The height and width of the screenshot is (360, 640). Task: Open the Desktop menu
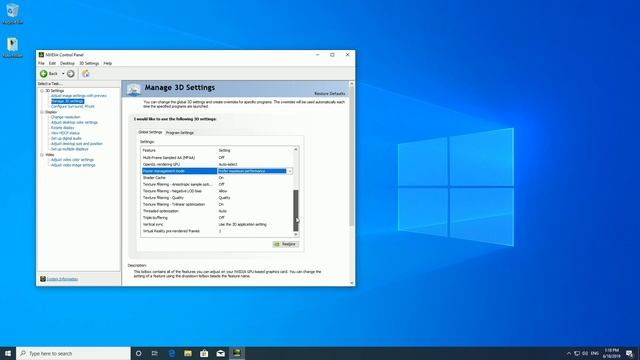pyautogui.click(x=67, y=63)
